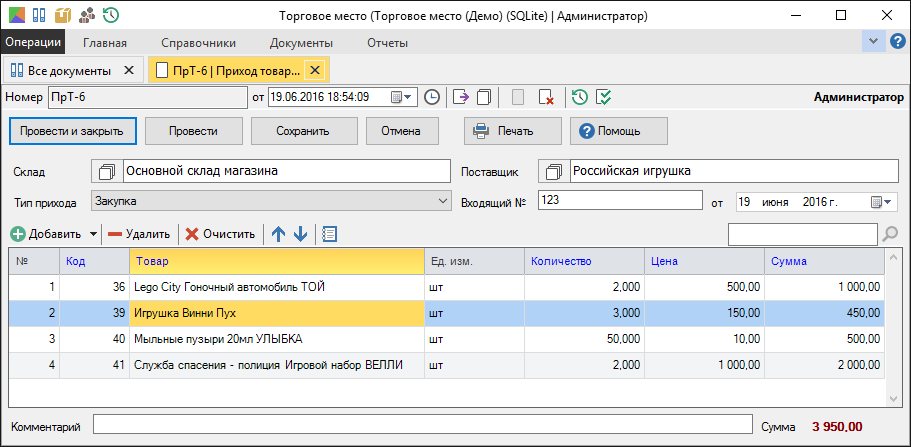The height and width of the screenshot is (447, 911).
Task: Select the row Служба спасения - полиция Игровой набор
Action: click(447, 365)
